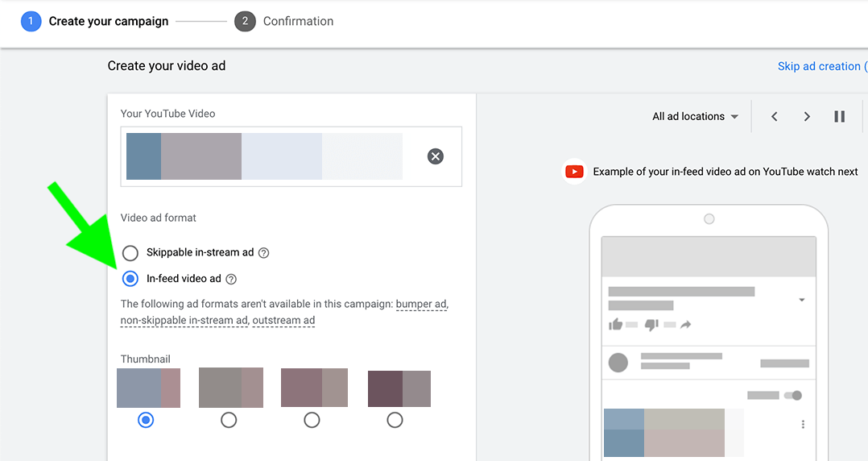This screenshot has height=461, width=868.
Task: Click the 'Thumbnail' label
Action: (x=146, y=359)
